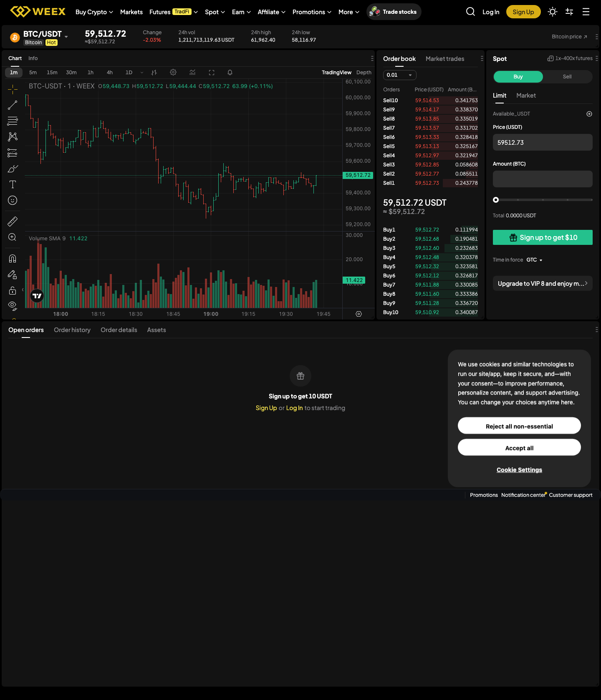
Task: Click Log In in header
Action: (x=491, y=12)
